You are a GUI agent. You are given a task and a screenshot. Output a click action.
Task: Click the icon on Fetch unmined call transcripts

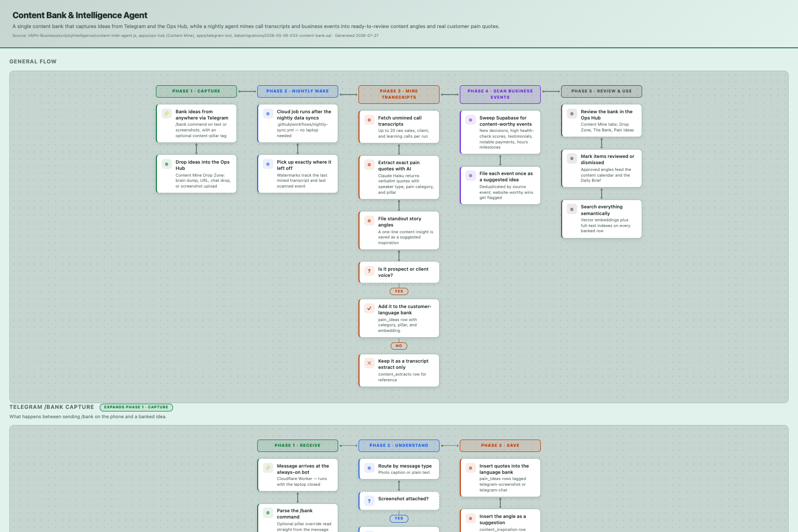(x=369, y=119)
